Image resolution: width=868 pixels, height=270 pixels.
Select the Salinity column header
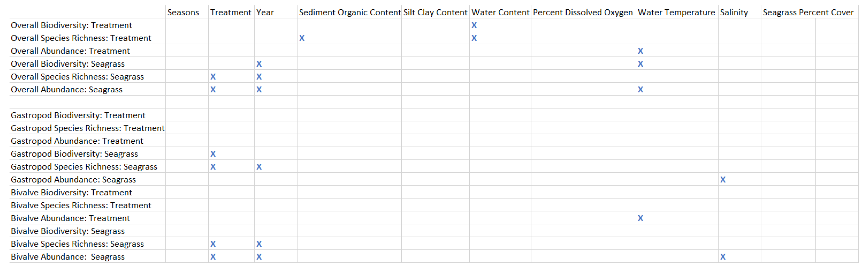point(734,12)
